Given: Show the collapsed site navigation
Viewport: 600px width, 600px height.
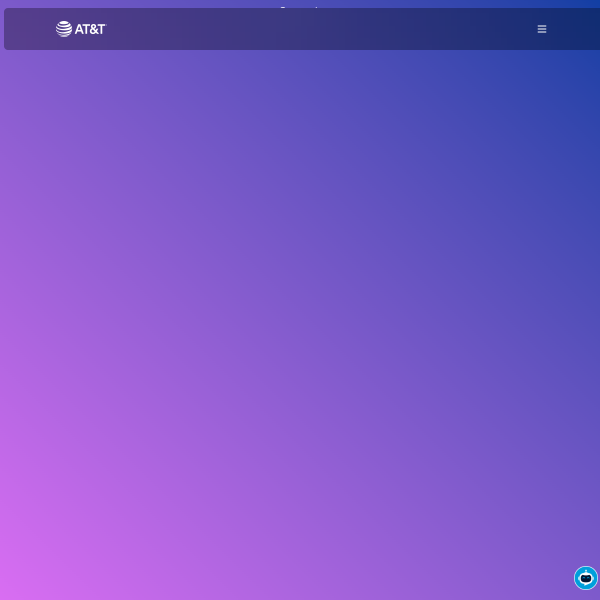Looking at the screenshot, I should (542, 29).
